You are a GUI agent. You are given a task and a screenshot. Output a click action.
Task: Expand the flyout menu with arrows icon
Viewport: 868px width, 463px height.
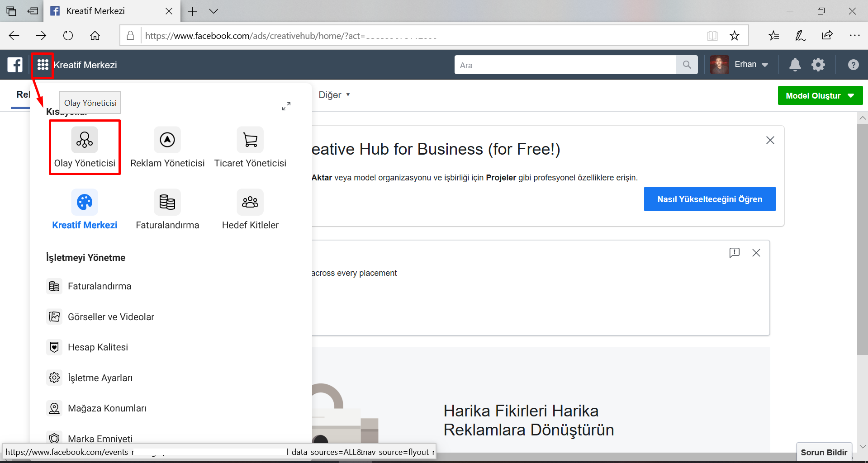[x=286, y=106]
